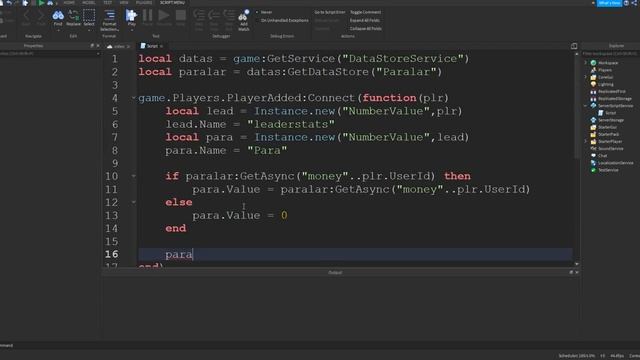Image resolution: width=640 pixels, height=360 pixels.
Task: Select the Players icon in Explorer
Action: 593,70
